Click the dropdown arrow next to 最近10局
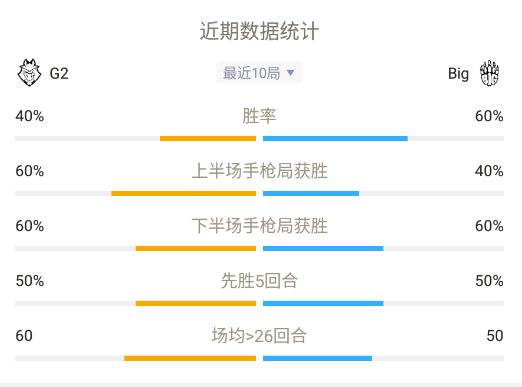522x387 pixels. click(x=290, y=73)
